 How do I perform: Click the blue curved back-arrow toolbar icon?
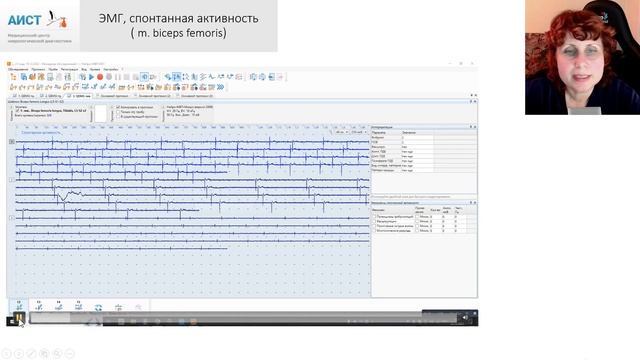coord(167,77)
